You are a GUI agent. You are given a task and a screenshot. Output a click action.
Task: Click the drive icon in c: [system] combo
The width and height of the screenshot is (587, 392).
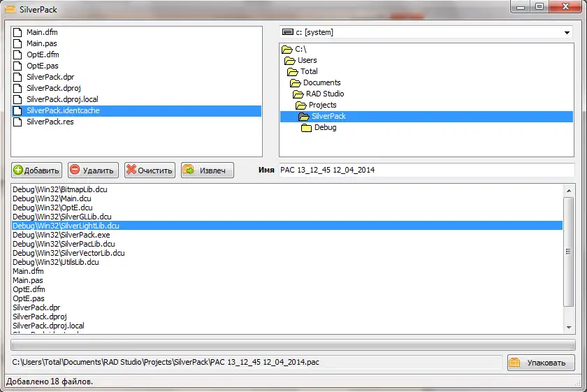tap(287, 32)
